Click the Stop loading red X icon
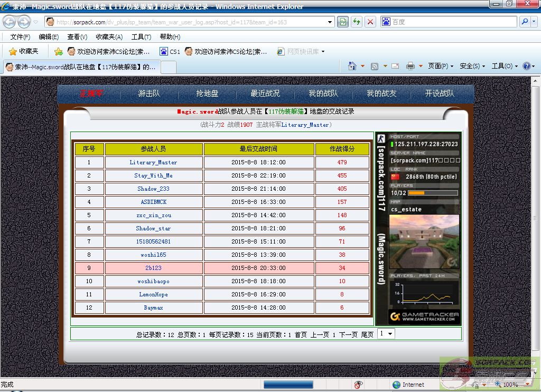 [370, 22]
